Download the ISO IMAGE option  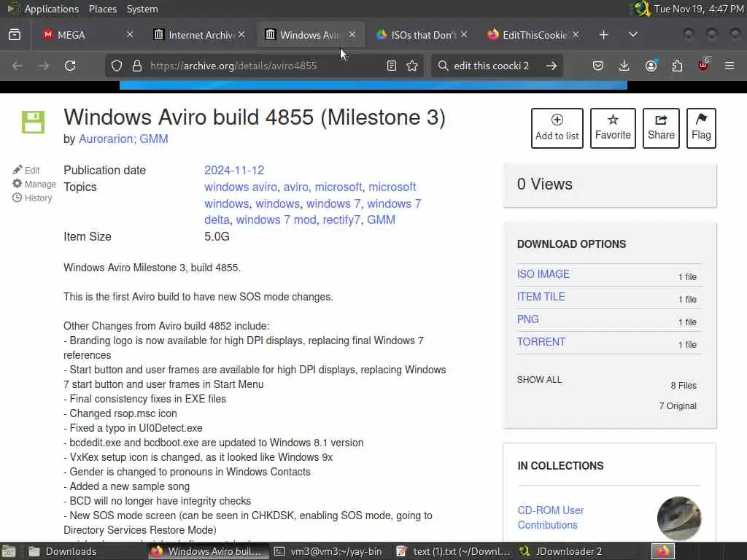point(543,274)
